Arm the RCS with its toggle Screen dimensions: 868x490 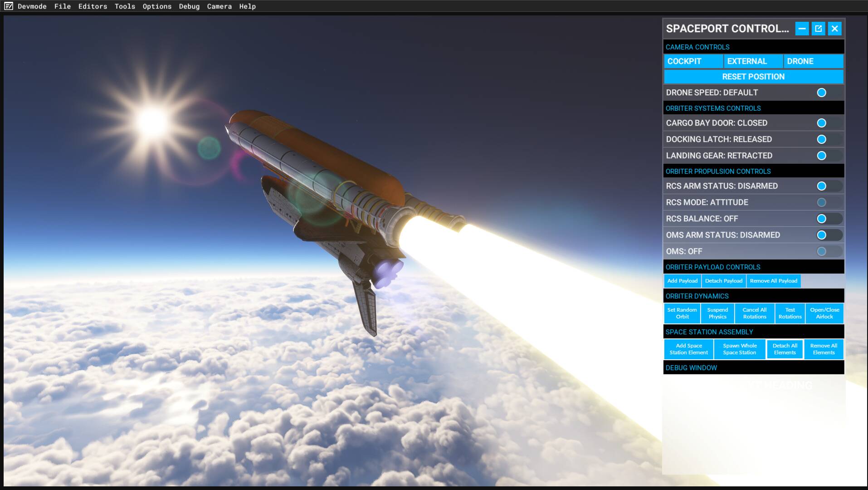829,186
